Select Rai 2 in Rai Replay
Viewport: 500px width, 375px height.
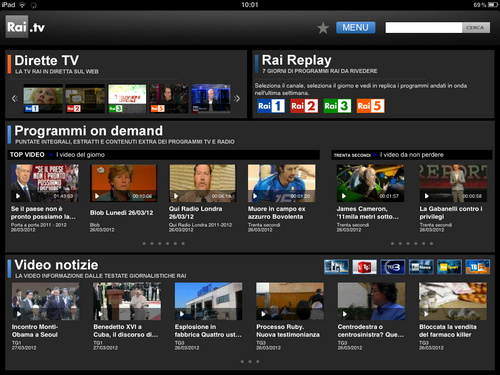point(304,106)
